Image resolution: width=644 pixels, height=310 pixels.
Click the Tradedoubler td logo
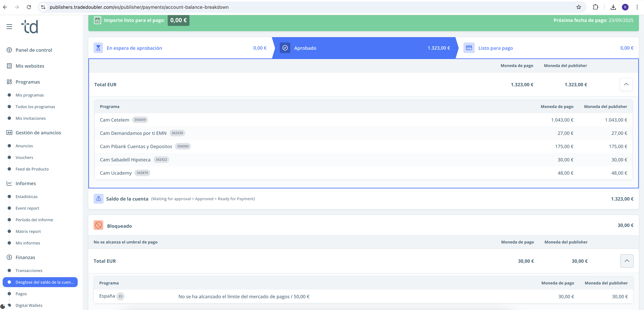click(30, 27)
